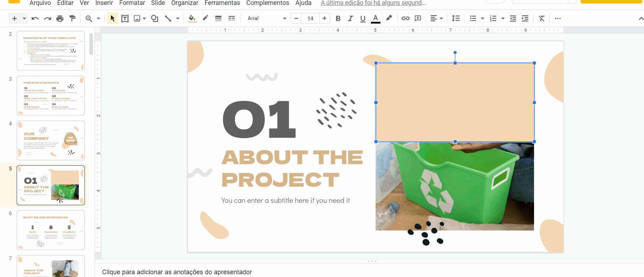Open the Editar menu
The width and height of the screenshot is (644, 277).
coord(65,3)
